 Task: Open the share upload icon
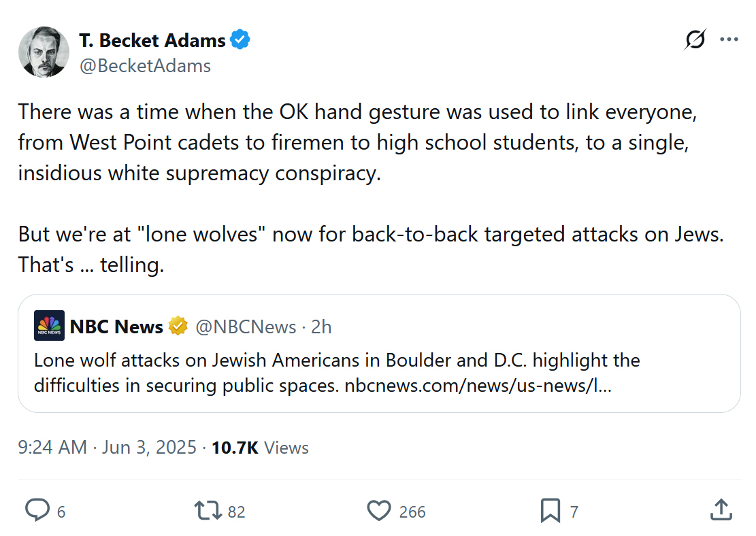(x=721, y=509)
